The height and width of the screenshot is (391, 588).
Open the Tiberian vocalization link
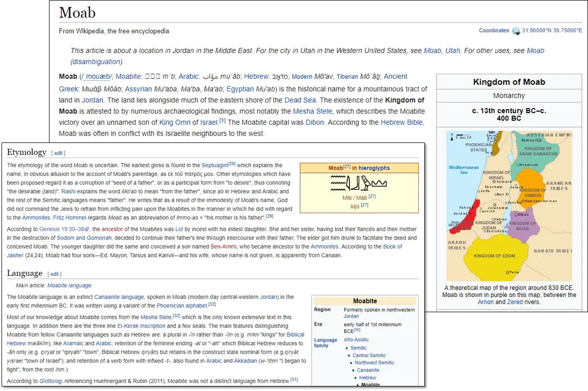[x=347, y=77]
